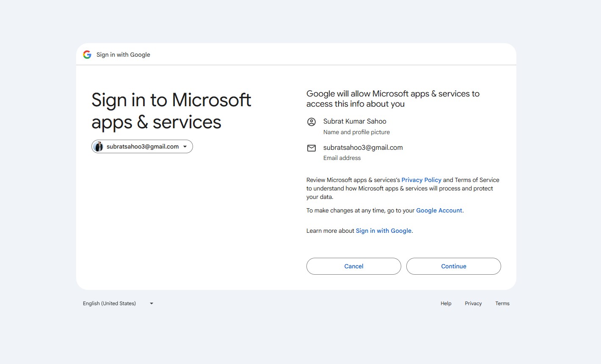This screenshot has width=601, height=364.
Task: Click the 'Sign in with Google' header title
Action: [123, 55]
